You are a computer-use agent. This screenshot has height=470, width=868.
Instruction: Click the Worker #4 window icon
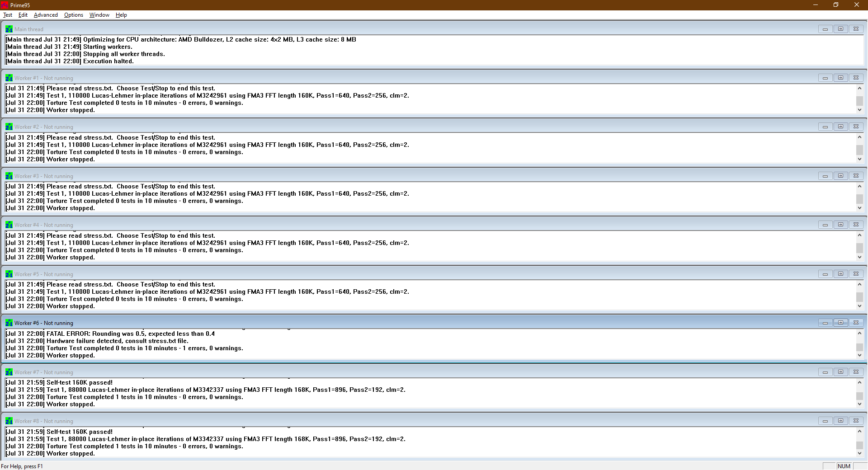pos(9,225)
